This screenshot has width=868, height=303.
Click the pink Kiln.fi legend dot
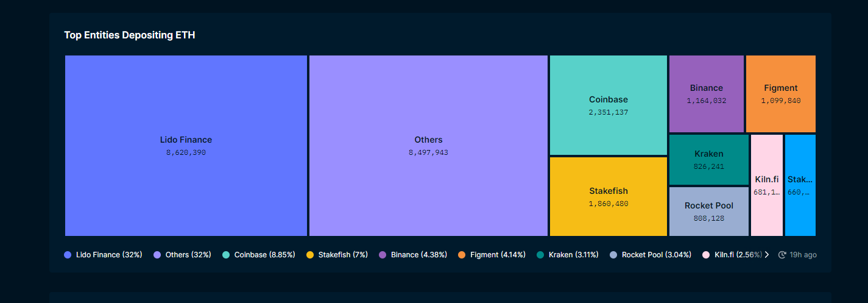[706, 255]
